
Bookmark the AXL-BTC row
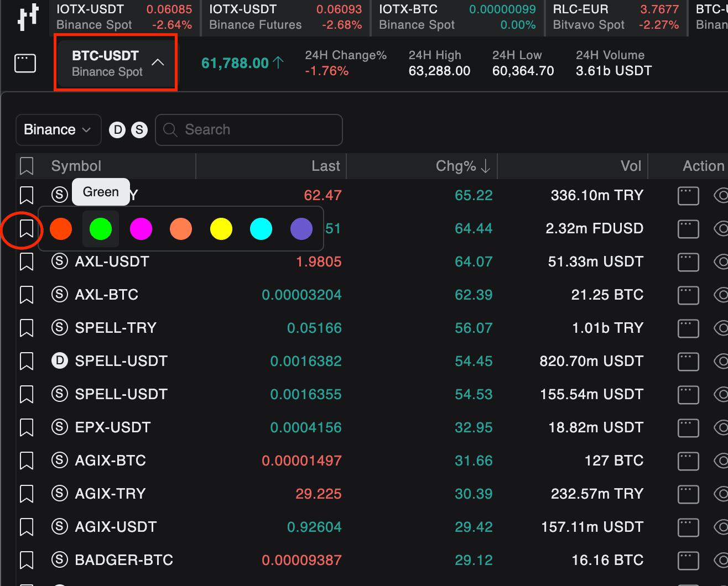point(27,295)
